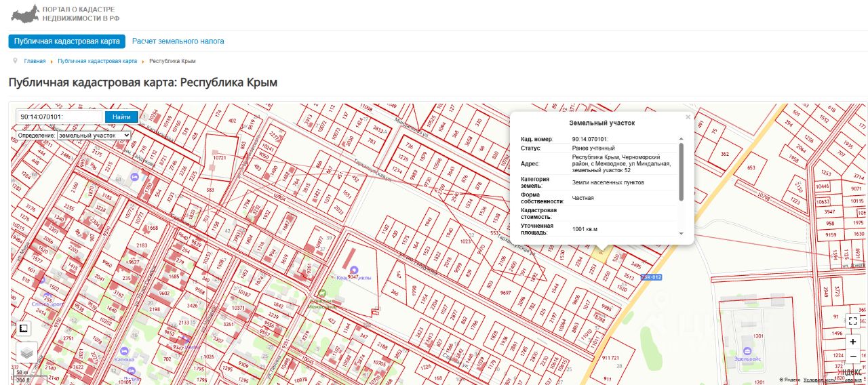Open the Квадроциклы place marker
Image resolution: width=868 pixels, height=385 pixels.
tap(353, 270)
